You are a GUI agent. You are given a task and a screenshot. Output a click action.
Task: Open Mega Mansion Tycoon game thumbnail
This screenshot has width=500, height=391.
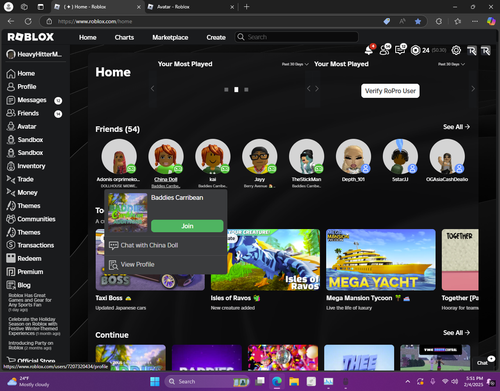coord(381,260)
